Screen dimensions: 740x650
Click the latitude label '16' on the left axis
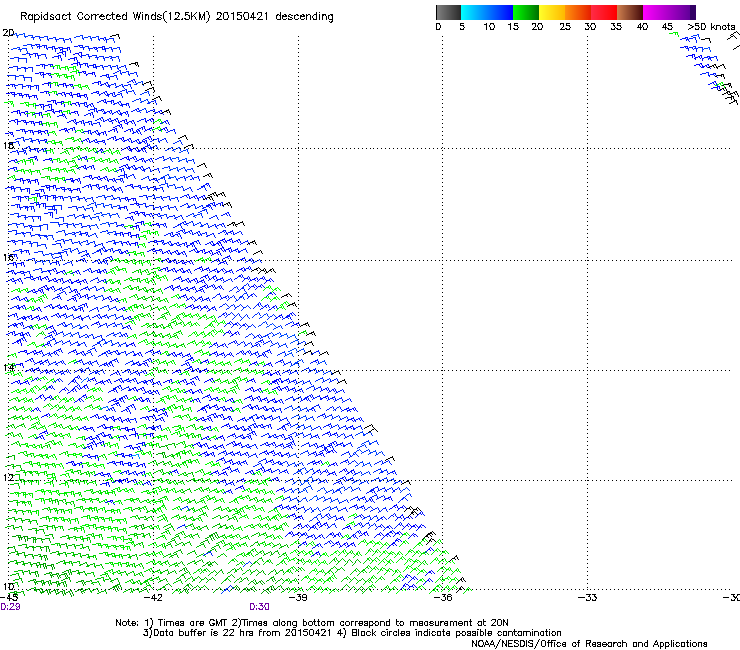(x=8, y=257)
